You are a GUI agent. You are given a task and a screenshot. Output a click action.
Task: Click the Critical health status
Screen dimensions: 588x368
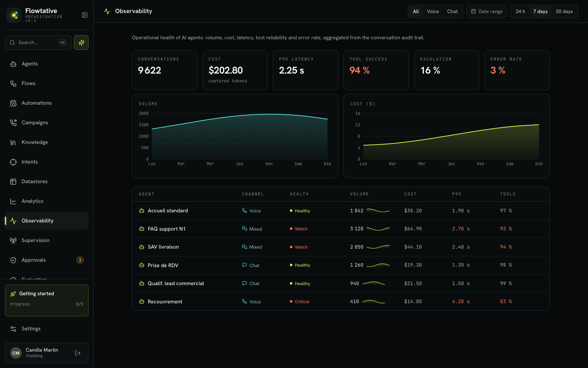(300, 301)
